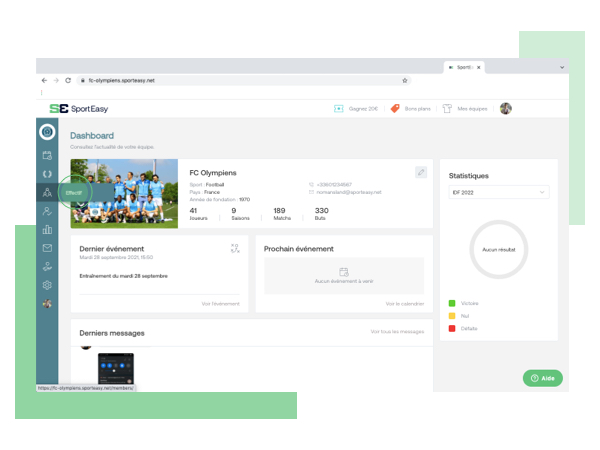Open the Voir le calendrier link
600x450 pixels.
405,304
